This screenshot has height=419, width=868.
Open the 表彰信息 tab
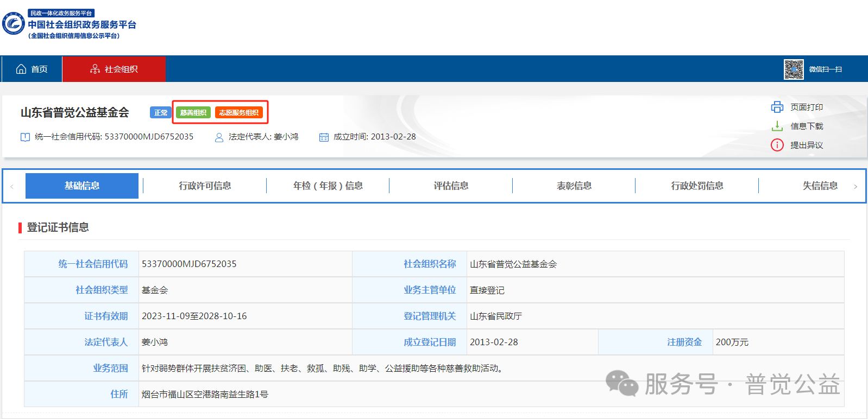point(574,186)
